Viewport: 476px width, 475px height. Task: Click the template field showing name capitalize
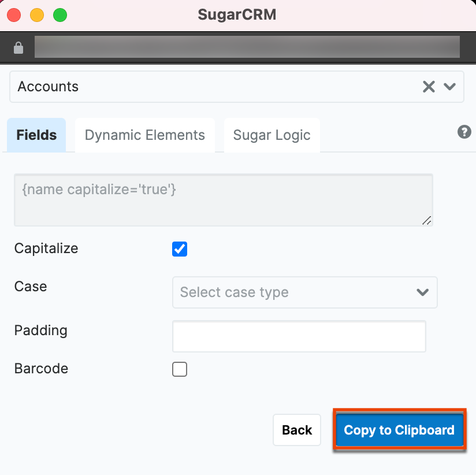223,199
